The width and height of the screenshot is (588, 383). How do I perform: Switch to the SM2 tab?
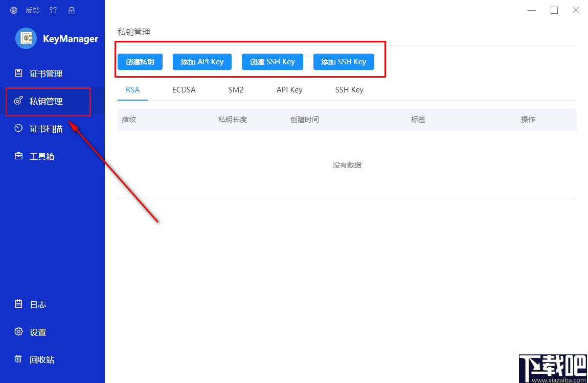(236, 89)
